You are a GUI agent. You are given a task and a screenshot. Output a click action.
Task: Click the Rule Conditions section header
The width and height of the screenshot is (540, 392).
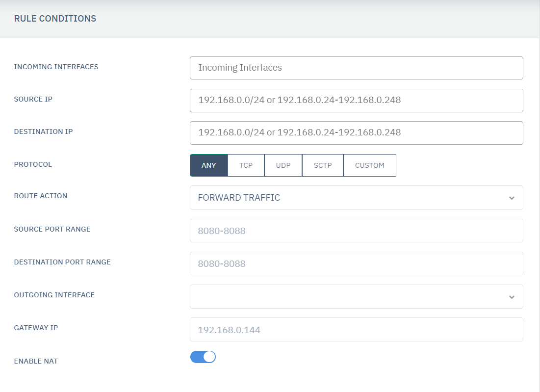coord(55,19)
